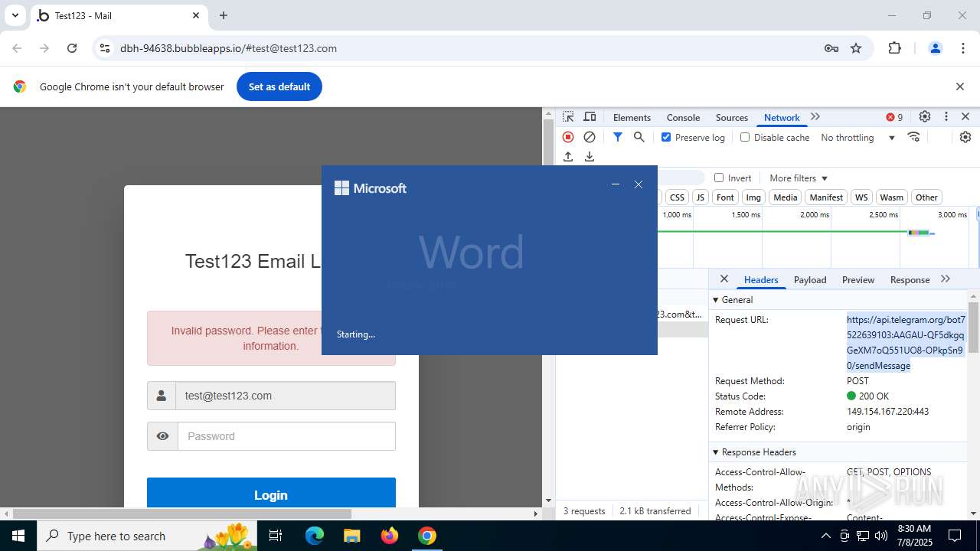Filter requests by WS type
The image size is (980, 551).
861,197
